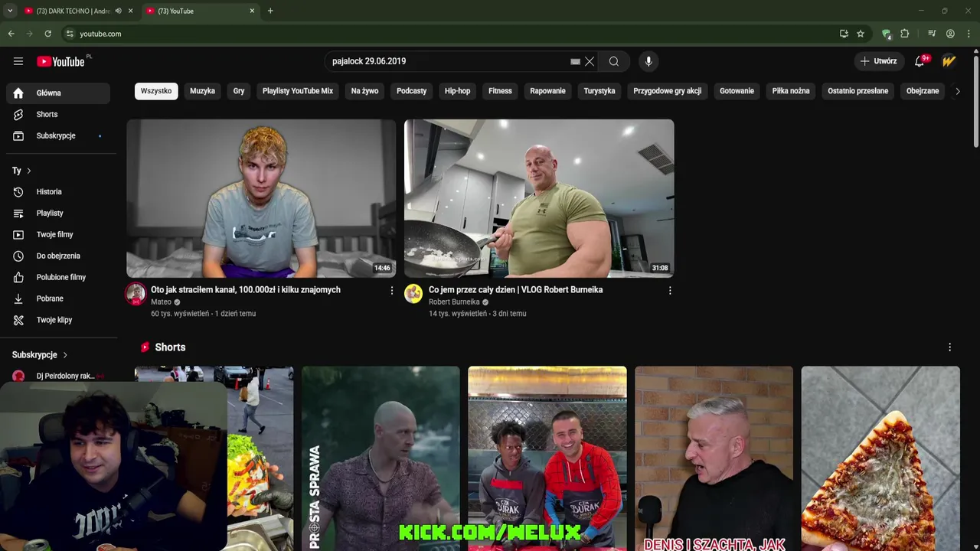Open Do obejrzenia watch later list
980x551 pixels.
[58, 256]
